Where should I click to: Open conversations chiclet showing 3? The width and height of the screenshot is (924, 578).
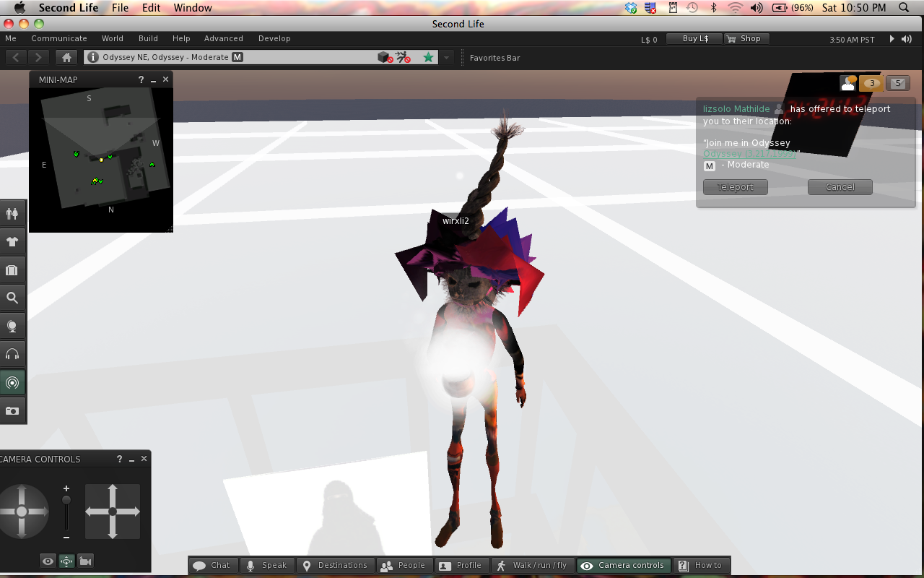point(871,83)
